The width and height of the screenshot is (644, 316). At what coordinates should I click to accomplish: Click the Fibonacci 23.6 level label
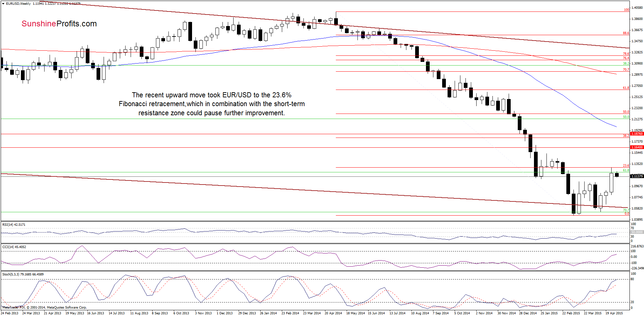(x=626, y=166)
